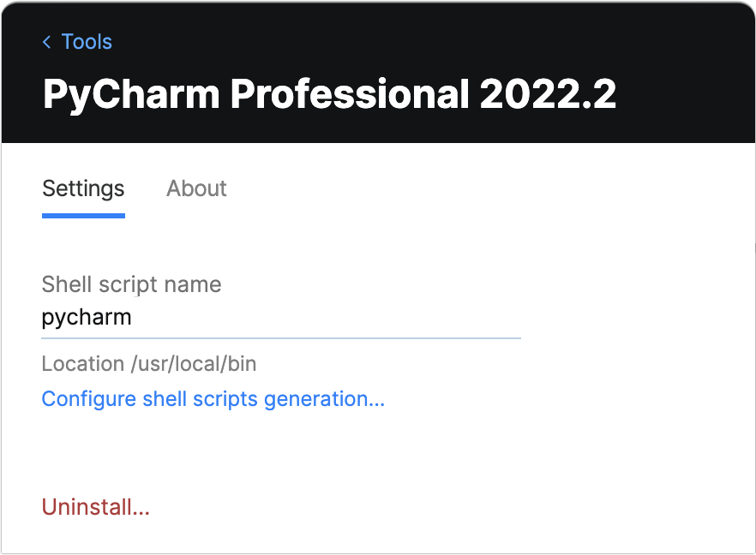
Task: Return to Tools using the left-pointing chevron
Action: coord(46,41)
